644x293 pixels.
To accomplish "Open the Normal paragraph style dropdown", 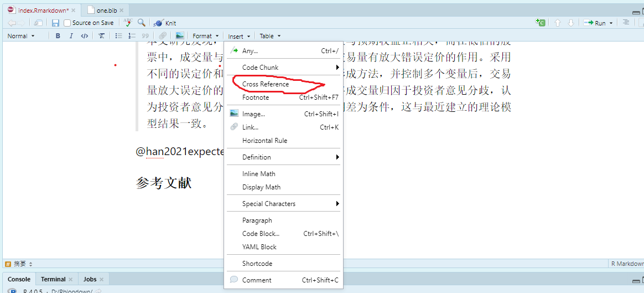I will coord(21,36).
